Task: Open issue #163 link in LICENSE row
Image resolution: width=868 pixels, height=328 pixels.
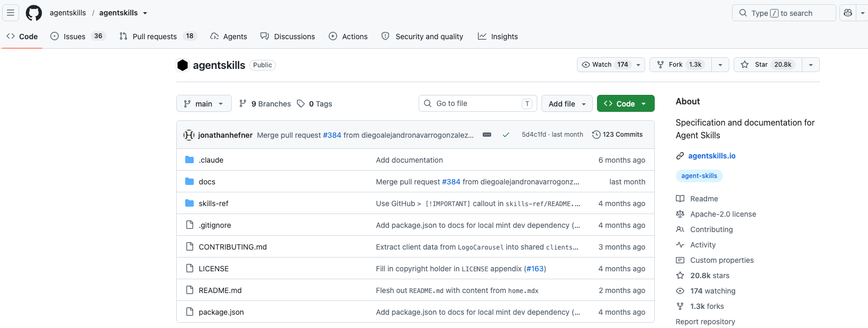Action: (535, 269)
